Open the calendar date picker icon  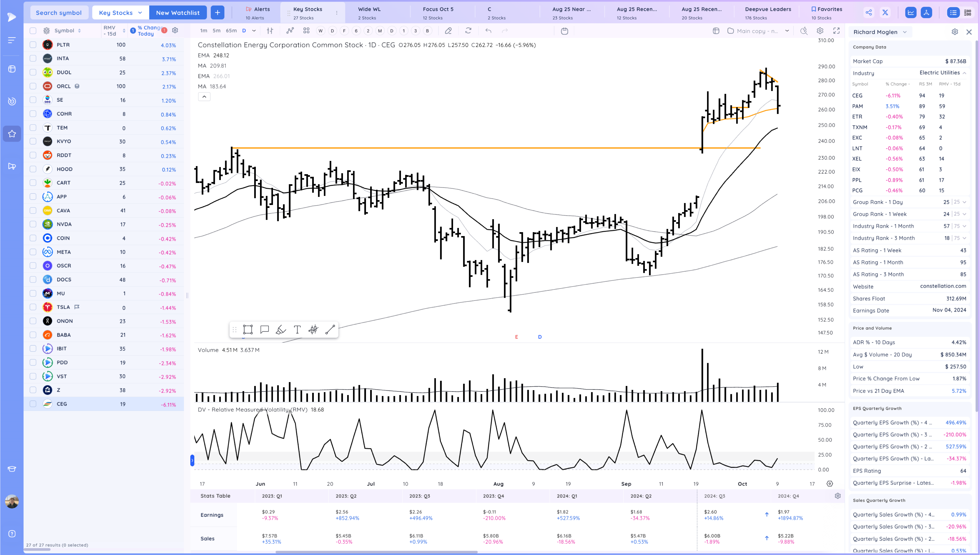[x=564, y=31]
